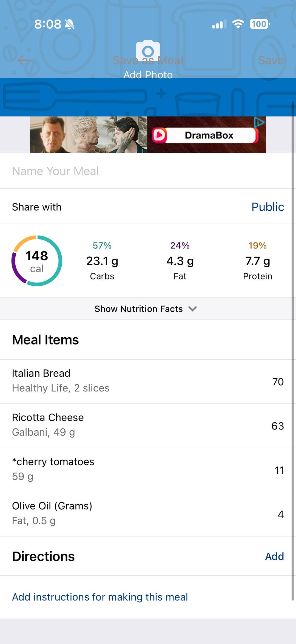Open Add instructions for making this meal
296x644 pixels.
click(x=100, y=597)
